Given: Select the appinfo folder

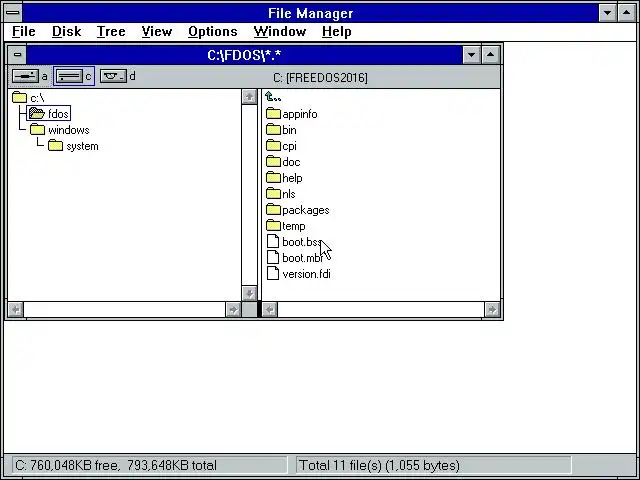Looking at the screenshot, I should pyautogui.click(x=291, y=114).
